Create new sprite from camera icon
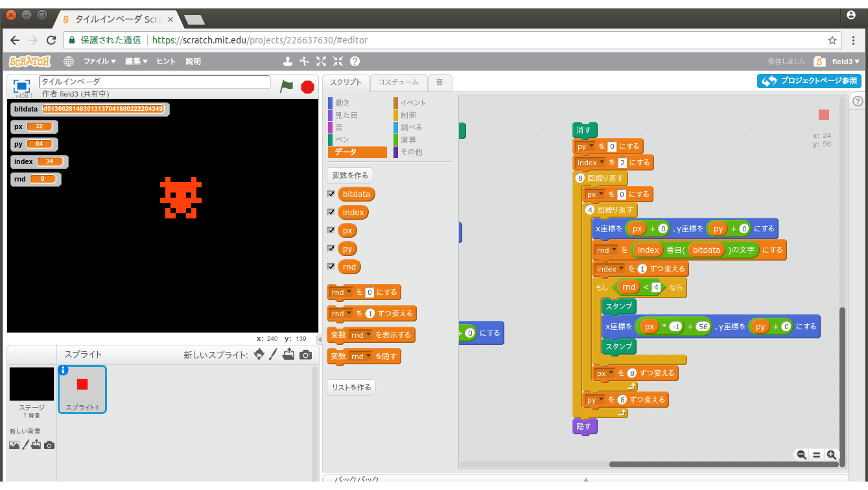The image size is (868, 490). (x=305, y=355)
